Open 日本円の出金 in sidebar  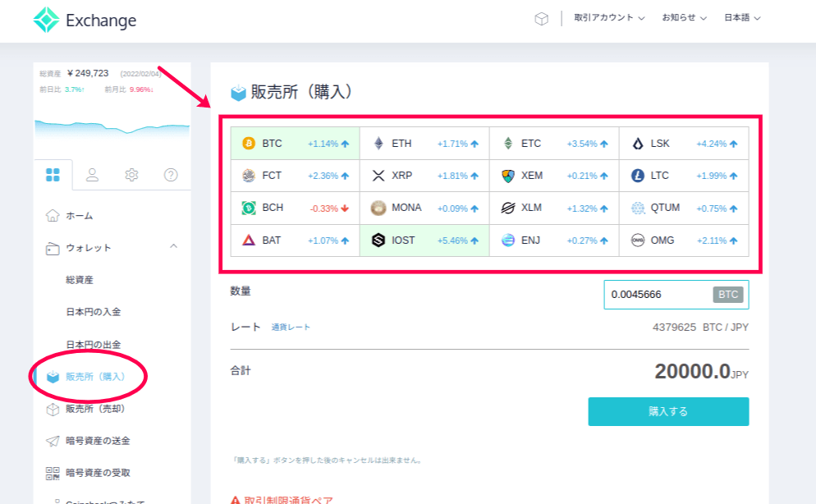point(93,344)
